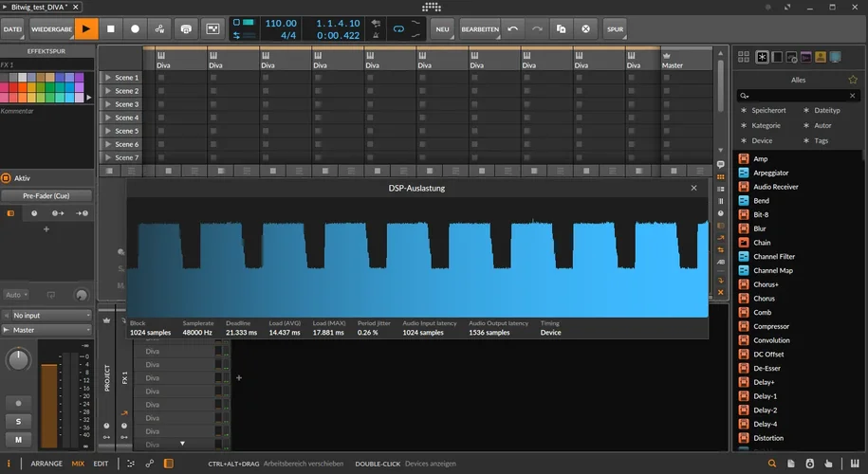Toggle the loop button in the transport
868x474 pixels.
(398, 28)
